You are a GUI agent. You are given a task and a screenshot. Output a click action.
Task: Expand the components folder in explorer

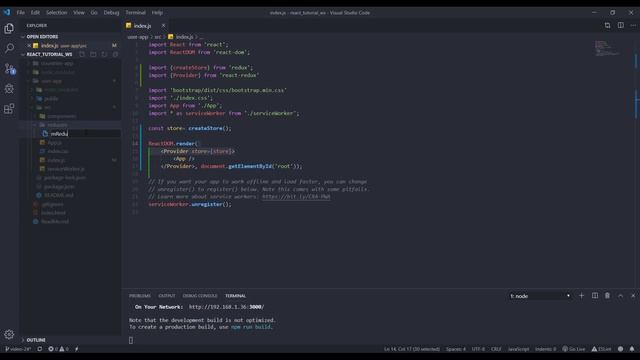click(x=61, y=116)
